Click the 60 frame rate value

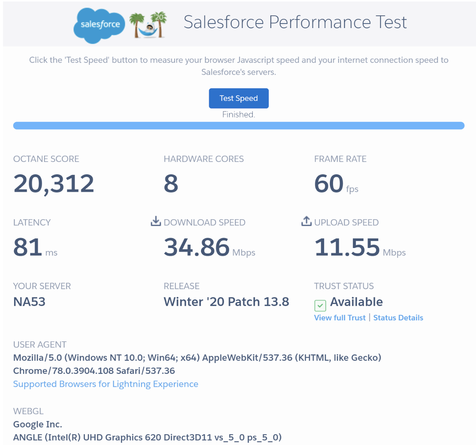coord(329,183)
